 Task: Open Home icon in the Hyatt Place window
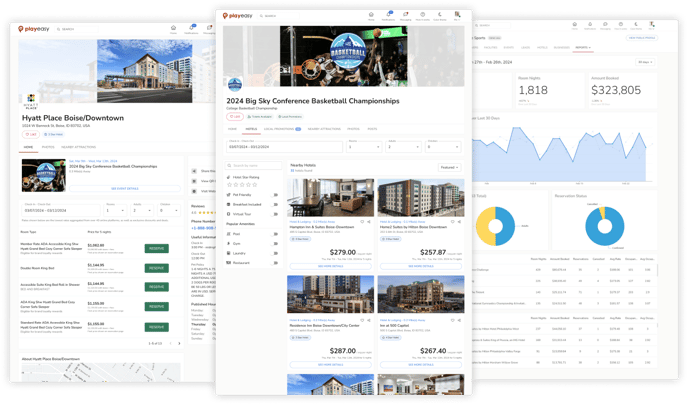(173, 29)
